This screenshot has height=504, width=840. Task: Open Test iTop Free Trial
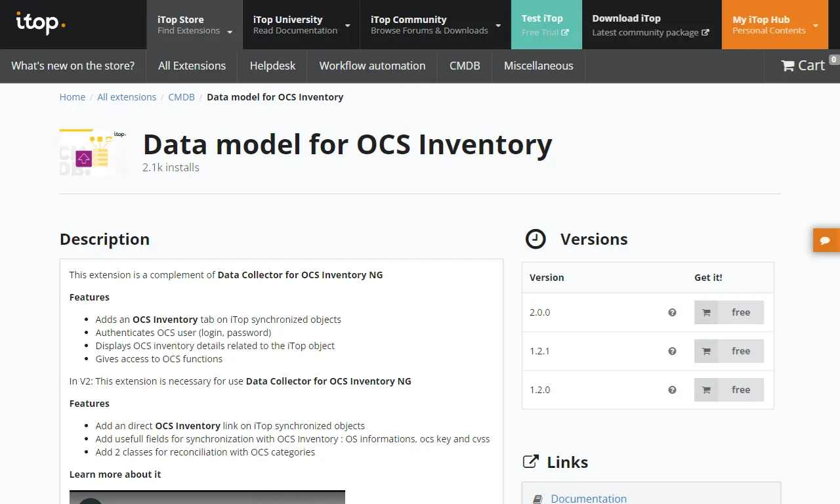tap(546, 25)
